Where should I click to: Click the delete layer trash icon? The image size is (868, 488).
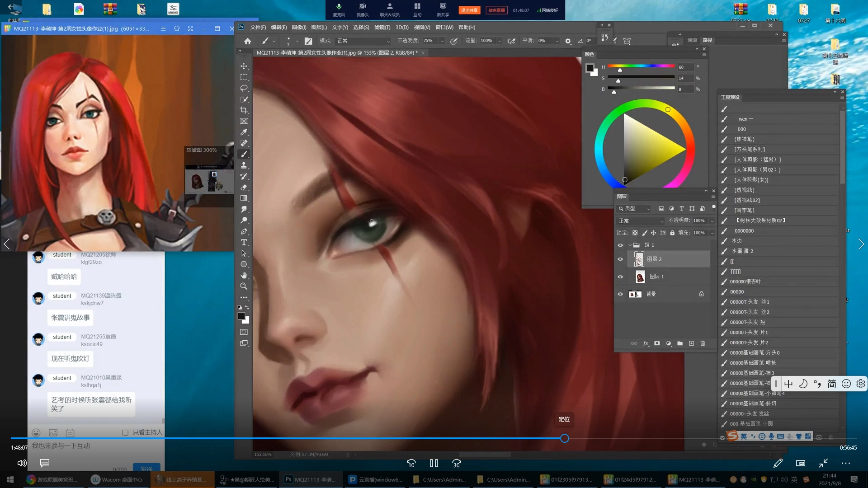pos(703,343)
